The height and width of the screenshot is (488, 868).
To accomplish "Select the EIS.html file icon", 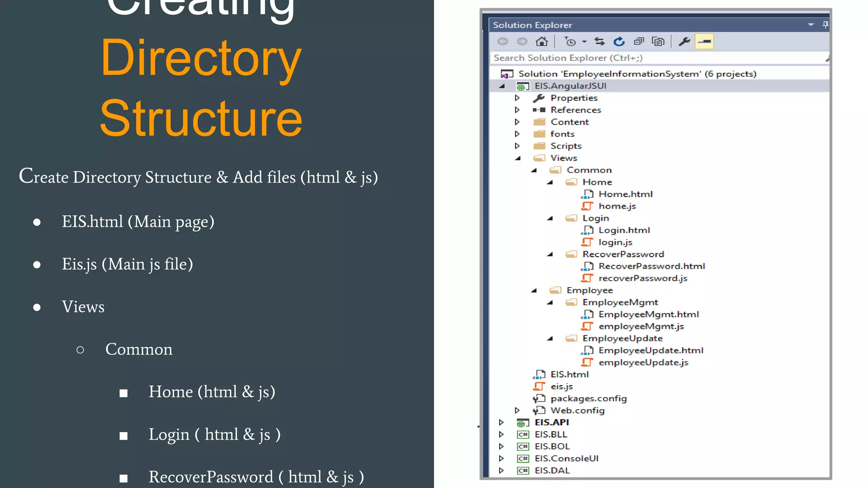I will pyautogui.click(x=539, y=374).
